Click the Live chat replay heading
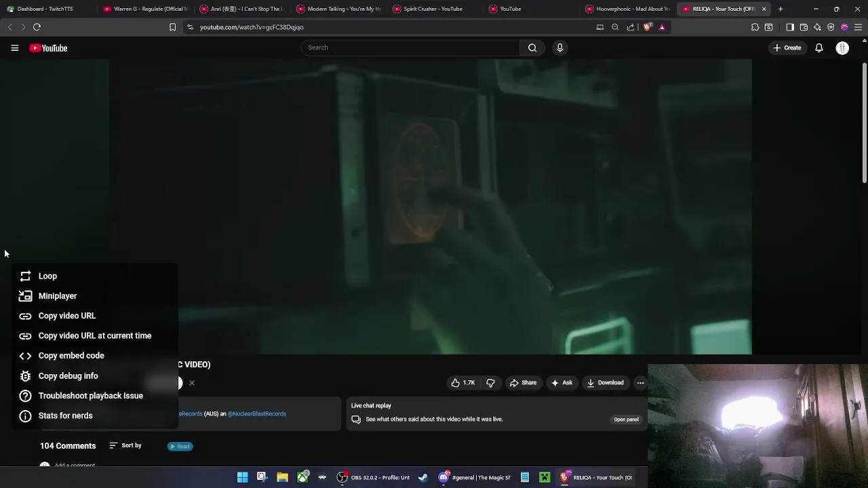The image size is (868, 488). pos(371,405)
